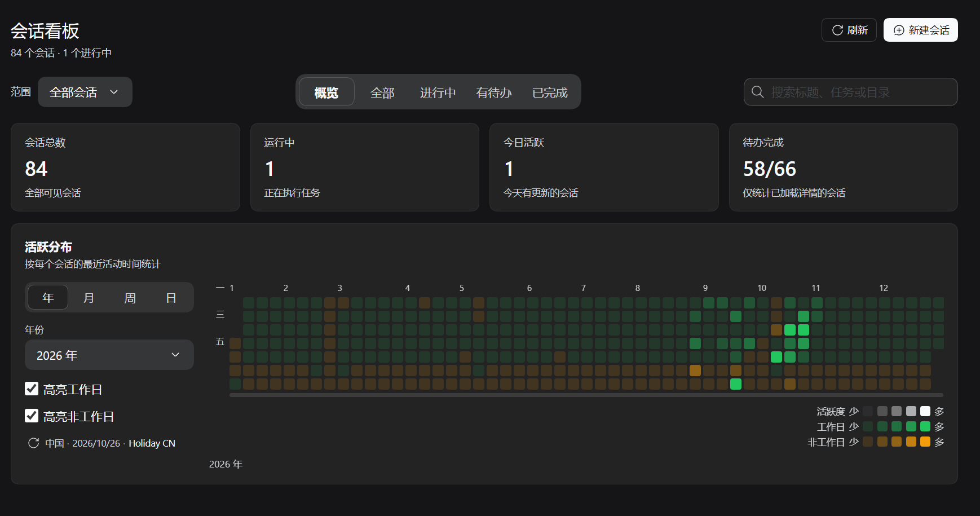
Task: Select the 周 view toggle
Action: [x=130, y=297]
